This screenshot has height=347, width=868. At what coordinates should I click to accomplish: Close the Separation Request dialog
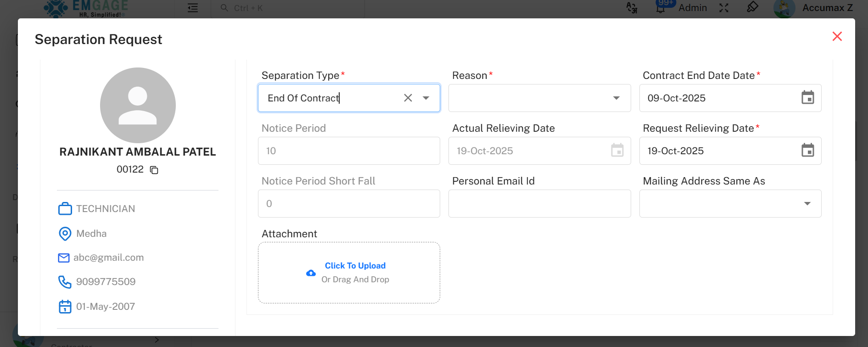tap(837, 37)
